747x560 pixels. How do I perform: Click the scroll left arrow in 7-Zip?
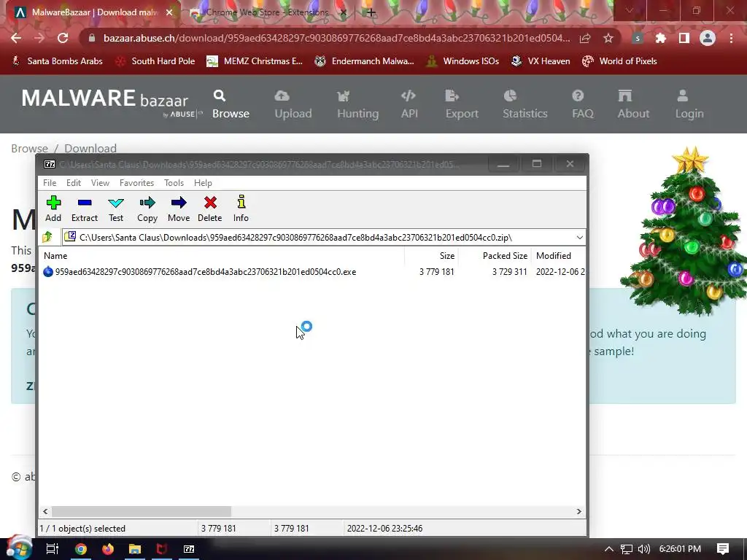pos(45,511)
